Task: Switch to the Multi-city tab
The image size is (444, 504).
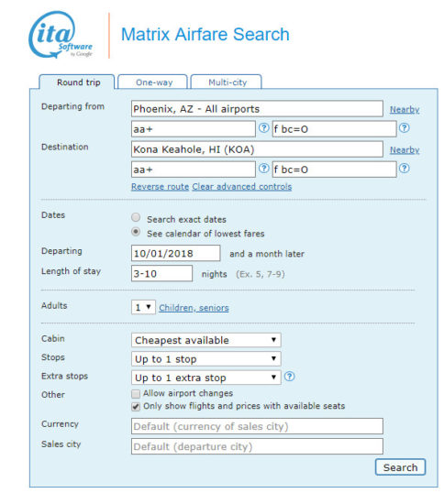Action: 227,82
